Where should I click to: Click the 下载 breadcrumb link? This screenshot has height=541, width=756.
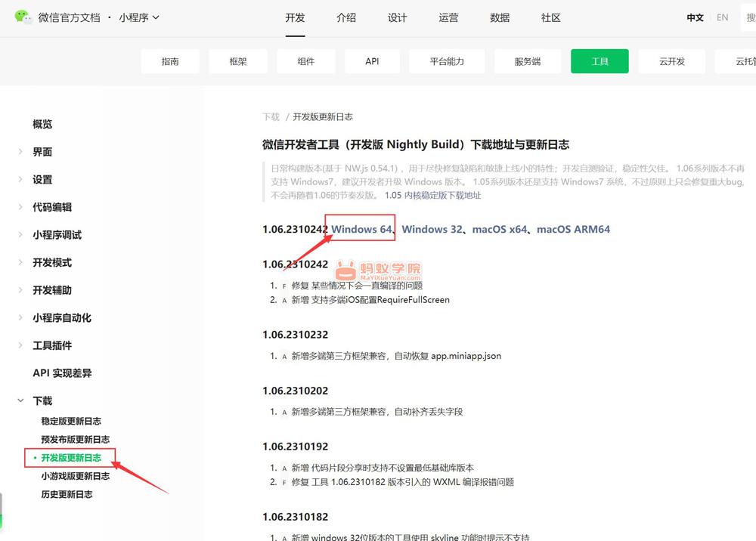(x=271, y=117)
